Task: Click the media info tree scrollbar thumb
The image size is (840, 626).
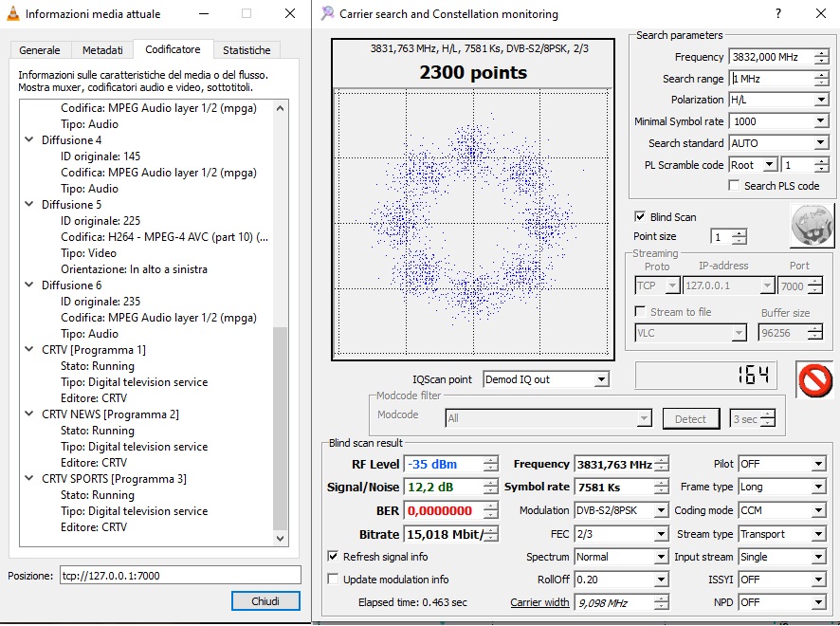Action: [281, 428]
